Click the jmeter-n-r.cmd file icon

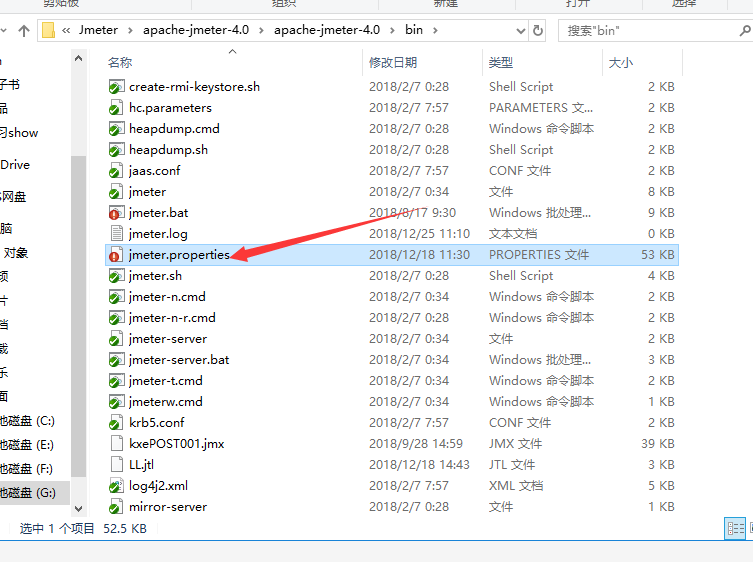[x=116, y=318]
